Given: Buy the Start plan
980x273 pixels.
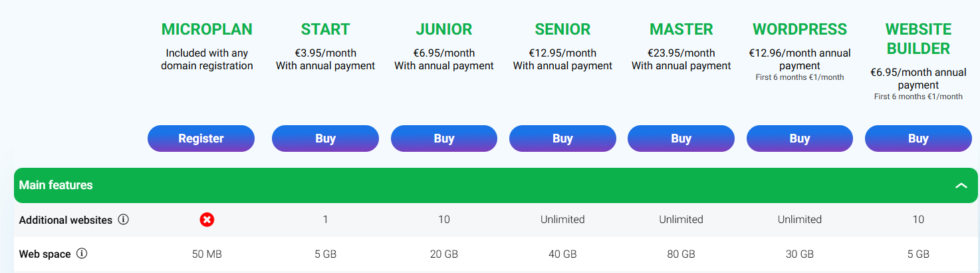Looking at the screenshot, I should coord(325,138).
